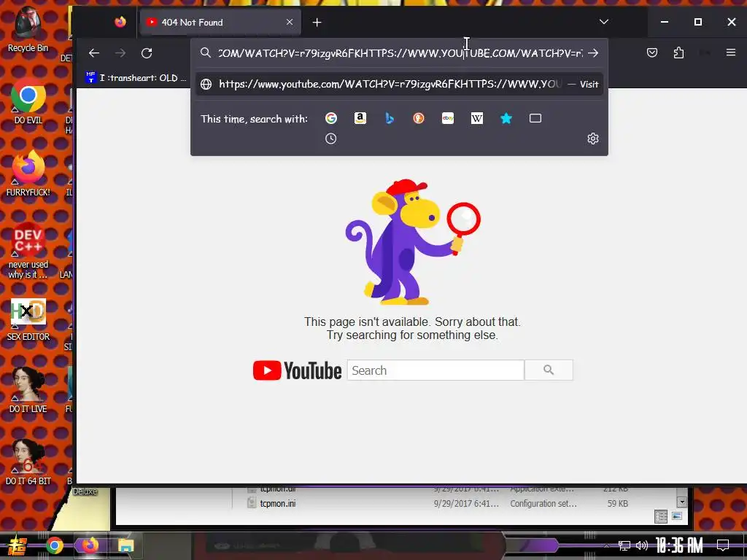The width and height of the screenshot is (747, 560).
Task: Select the DO IT LIVE desktop shortcut
Action: point(28,391)
